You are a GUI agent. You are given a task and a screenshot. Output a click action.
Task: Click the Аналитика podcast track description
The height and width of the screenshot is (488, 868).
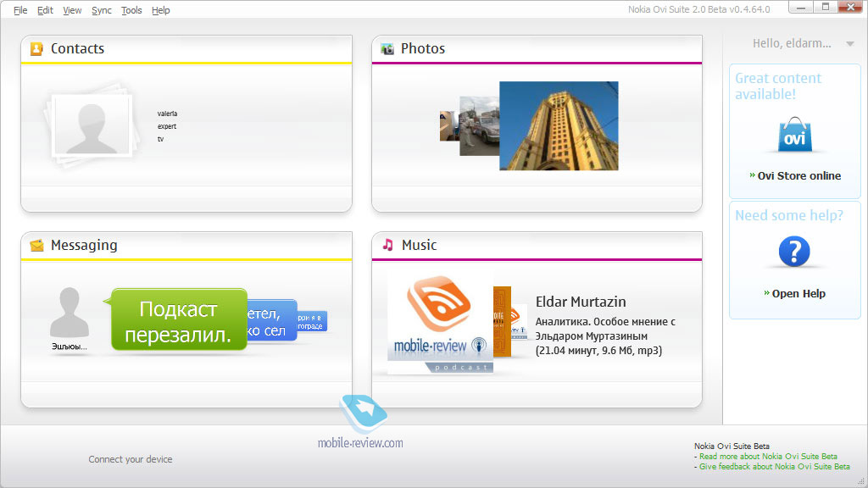click(x=605, y=335)
